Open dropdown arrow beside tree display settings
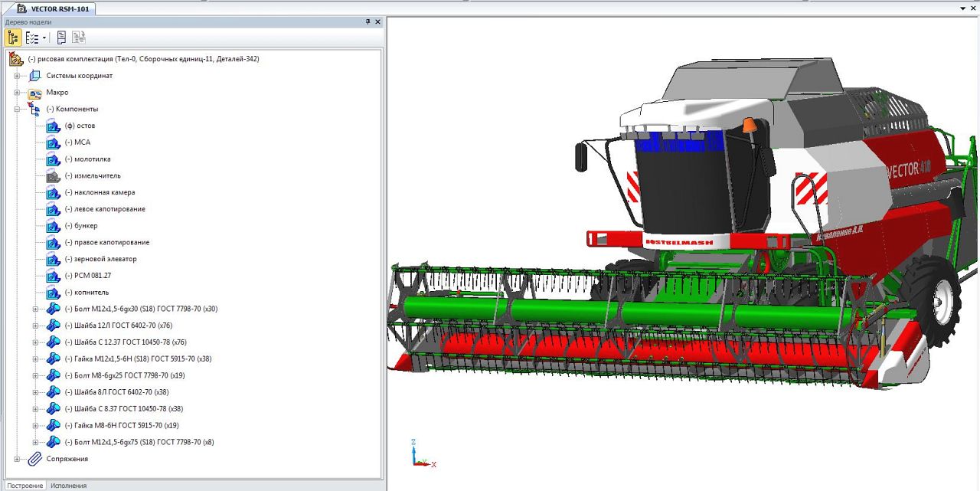This screenshot has width=980, height=491. coord(44,38)
